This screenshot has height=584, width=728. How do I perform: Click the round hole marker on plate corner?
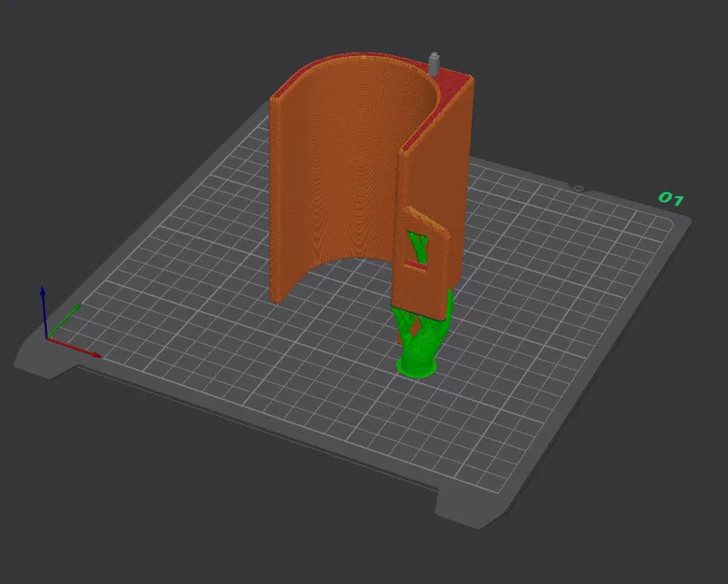tap(578, 188)
